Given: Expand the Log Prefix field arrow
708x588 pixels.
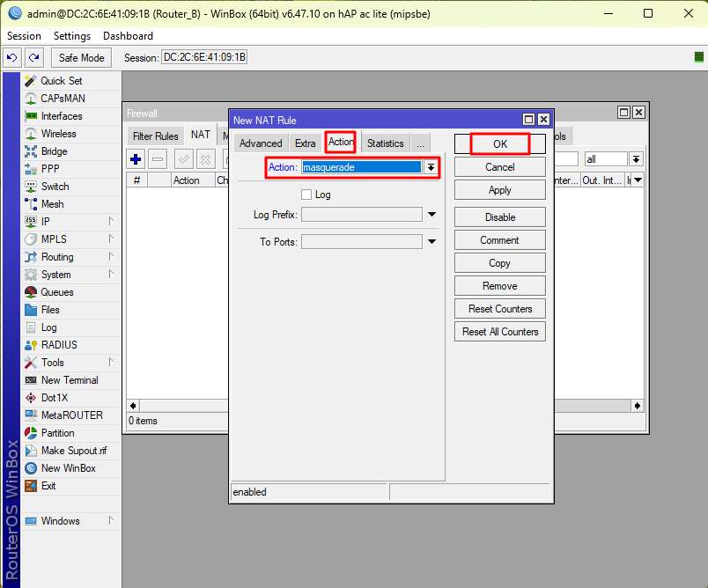Looking at the screenshot, I should [431, 215].
